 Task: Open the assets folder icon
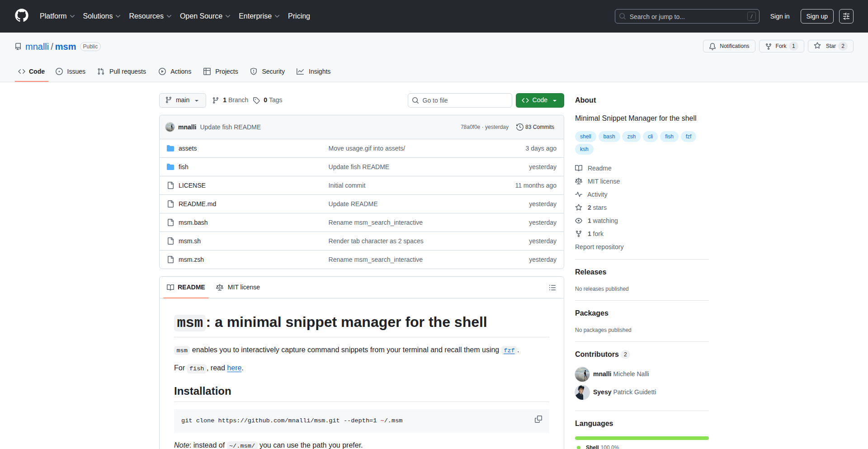tap(170, 148)
